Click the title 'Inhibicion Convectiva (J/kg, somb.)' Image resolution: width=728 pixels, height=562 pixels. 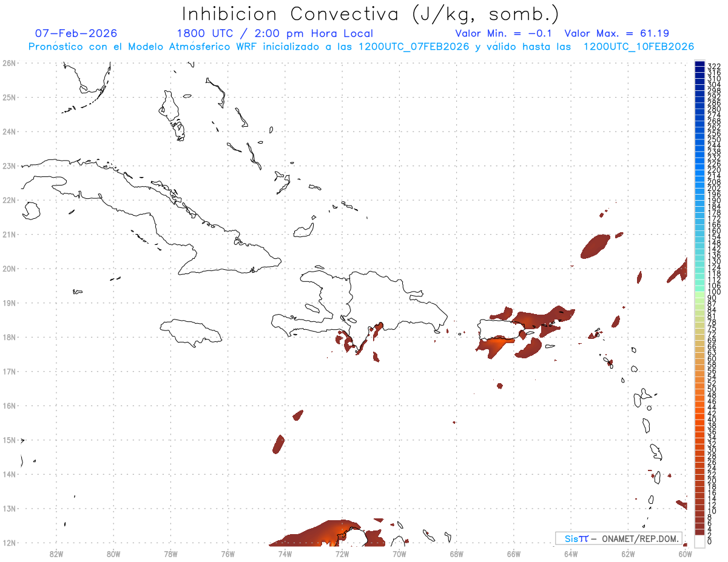click(369, 15)
